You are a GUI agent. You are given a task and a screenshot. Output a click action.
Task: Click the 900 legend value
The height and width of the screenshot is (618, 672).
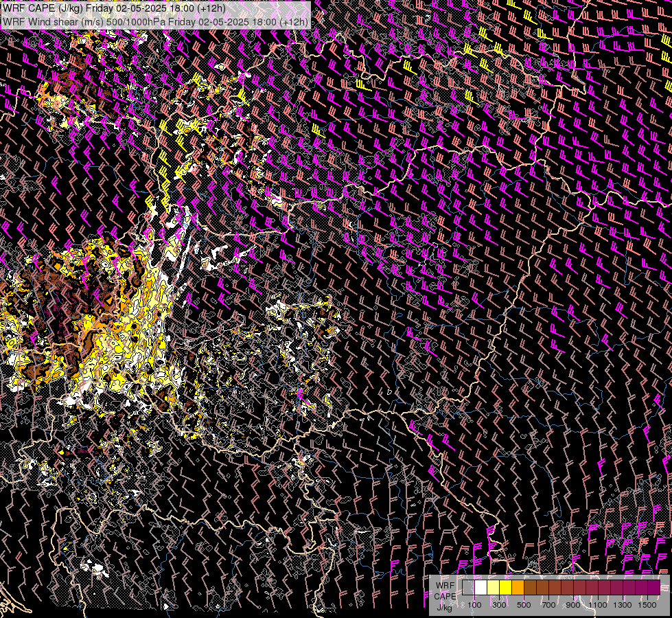click(x=573, y=605)
